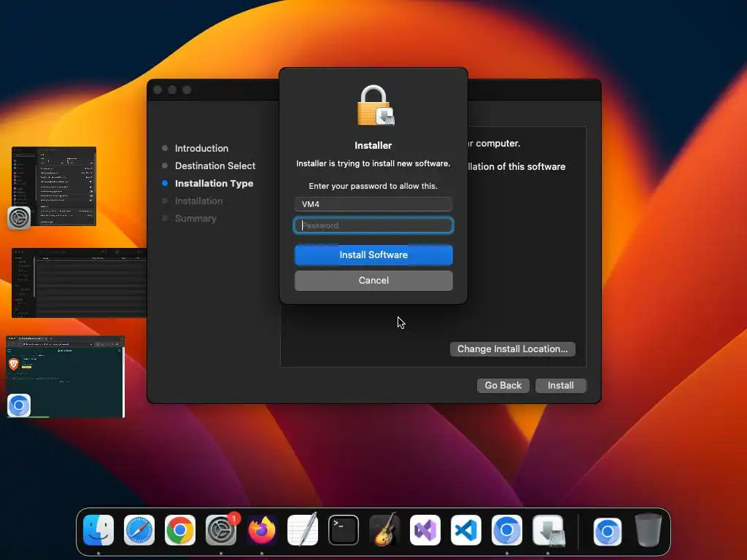The image size is (747, 560).
Task: Select the dimmed Summary step
Action: click(196, 219)
